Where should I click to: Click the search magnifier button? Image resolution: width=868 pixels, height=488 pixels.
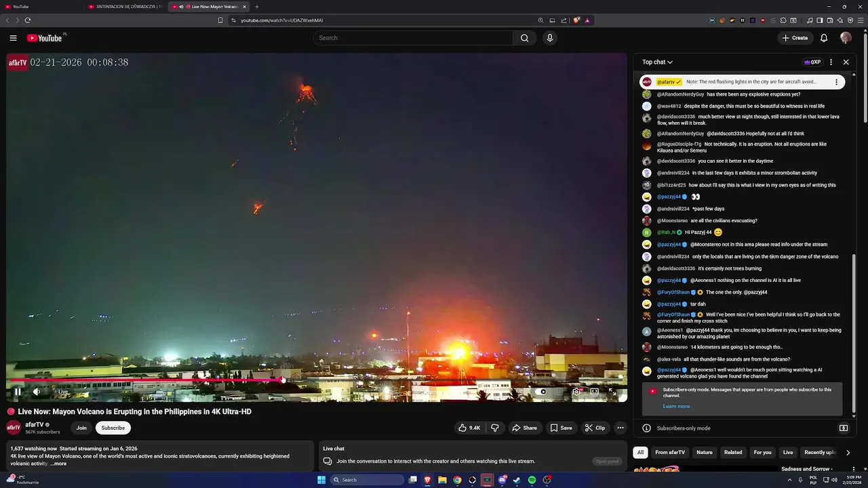[x=524, y=38]
